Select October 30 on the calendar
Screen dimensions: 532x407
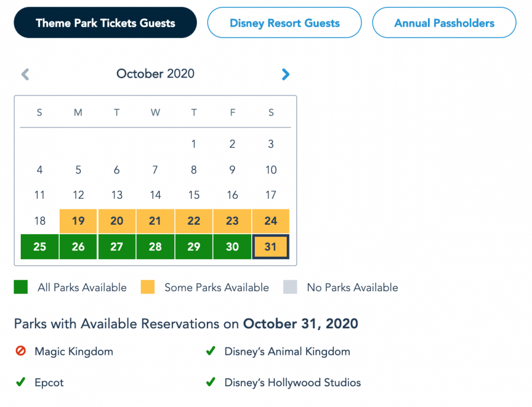[x=232, y=247]
